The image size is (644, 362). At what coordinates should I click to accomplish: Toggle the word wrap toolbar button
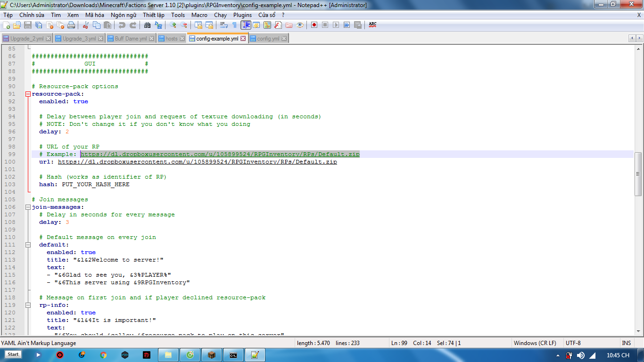pyautogui.click(x=223, y=25)
